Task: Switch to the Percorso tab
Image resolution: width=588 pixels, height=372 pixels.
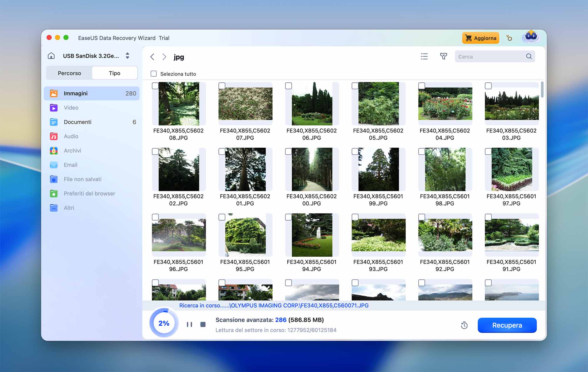Action: click(x=69, y=73)
